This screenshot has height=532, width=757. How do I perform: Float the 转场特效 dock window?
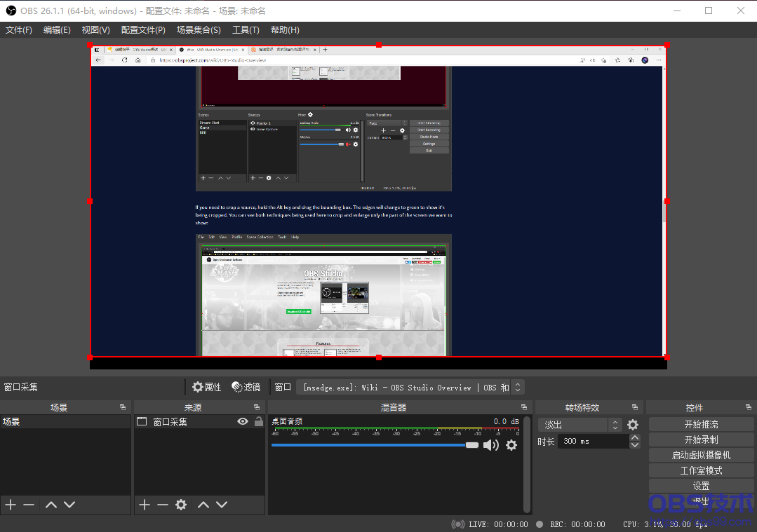(x=635, y=407)
